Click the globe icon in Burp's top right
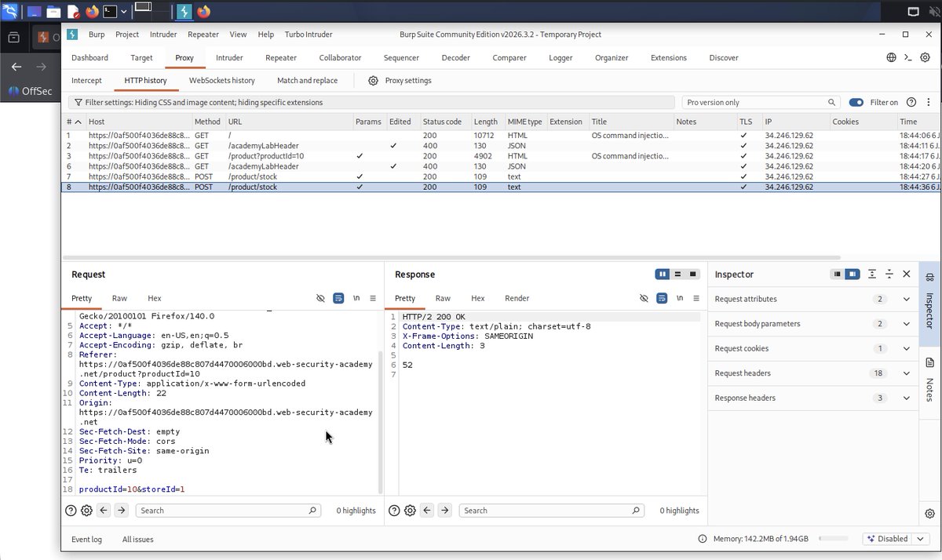 (891, 58)
